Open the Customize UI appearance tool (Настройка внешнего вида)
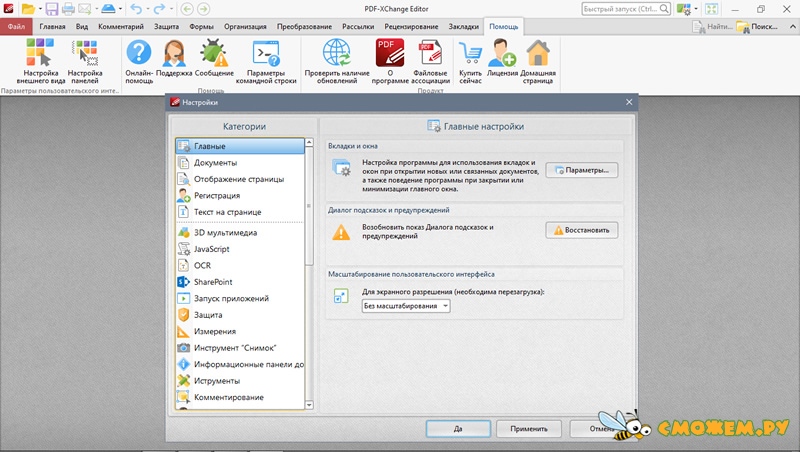Viewport: 800px width, 452px height. pyautogui.click(x=41, y=61)
